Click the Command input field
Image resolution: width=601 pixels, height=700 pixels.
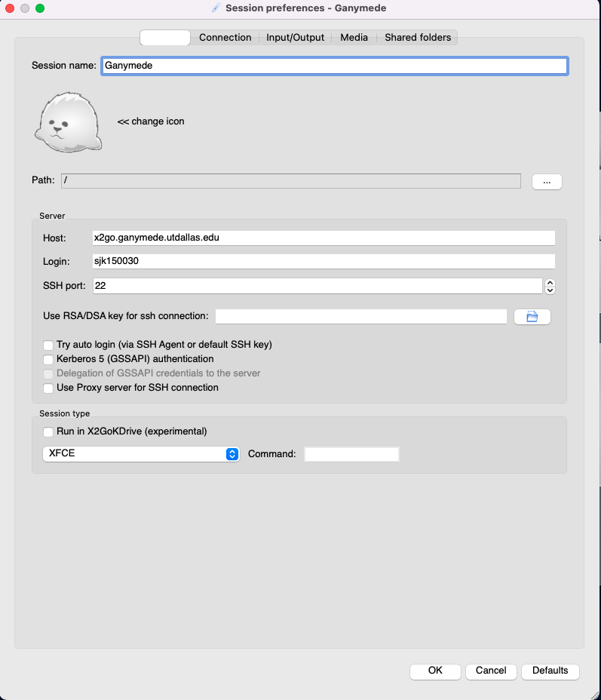pos(351,454)
